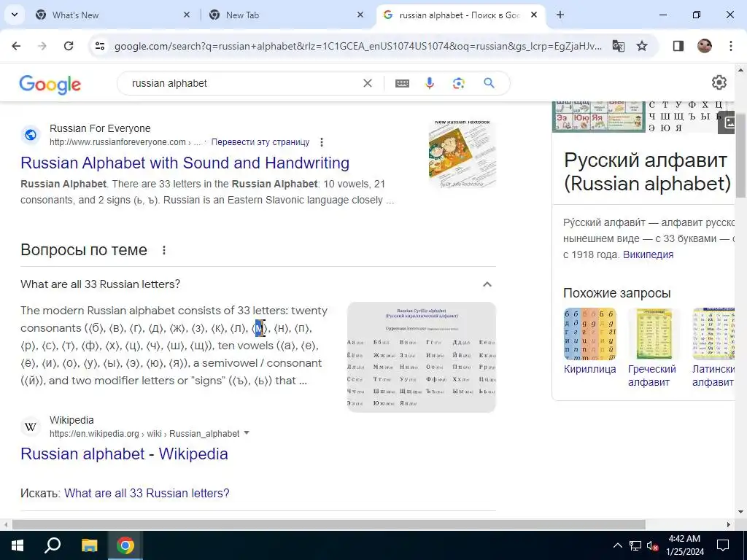Open the Cyrillic alphabet chart image
Image resolution: width=747 pixels, height=560 pixels.
(x=422, y=357)
